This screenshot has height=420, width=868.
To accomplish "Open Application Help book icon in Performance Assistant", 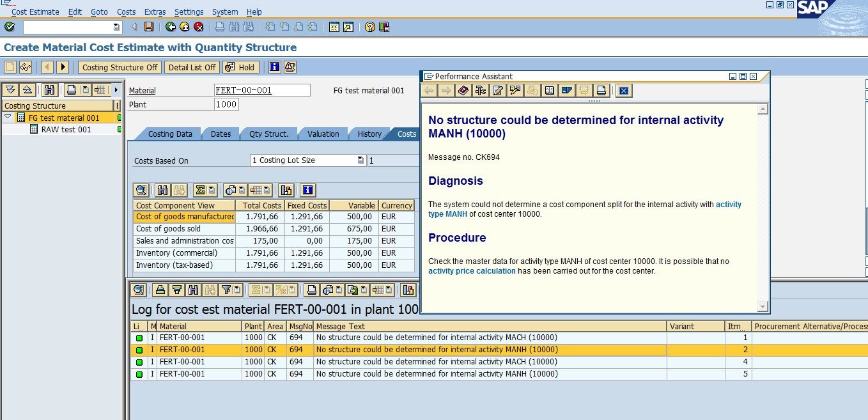I will coord(463,91).
